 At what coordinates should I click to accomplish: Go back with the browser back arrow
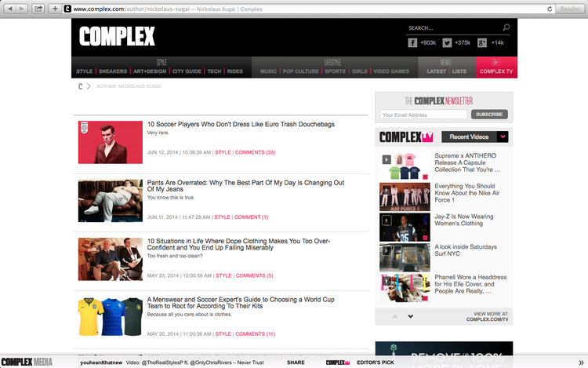(10, 9)
